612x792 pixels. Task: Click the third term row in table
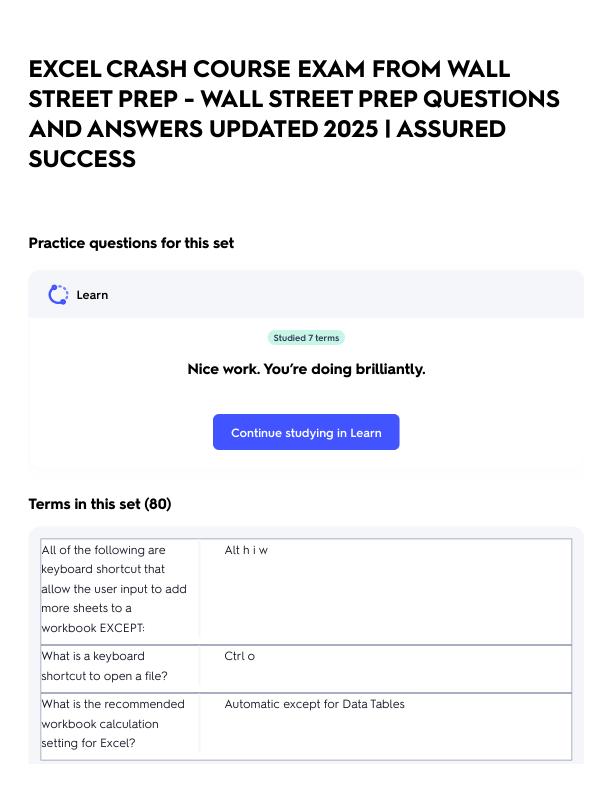[x=306, y=726]
